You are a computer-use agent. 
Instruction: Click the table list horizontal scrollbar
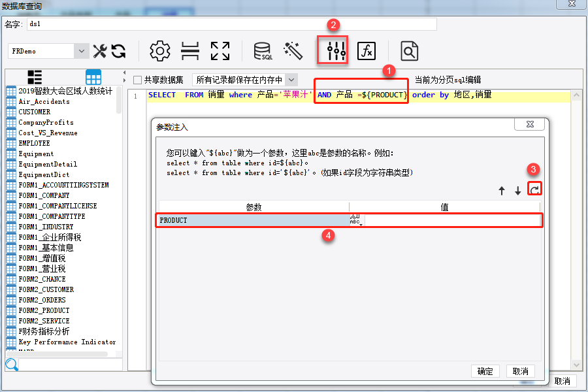tap(57, 353)
